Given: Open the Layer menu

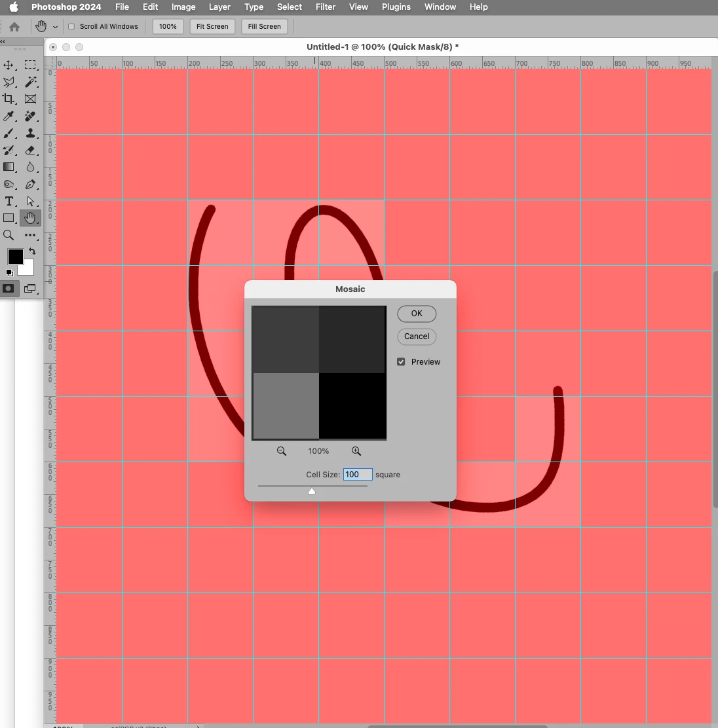Looking at the screenshot, I should pos(219,7).
